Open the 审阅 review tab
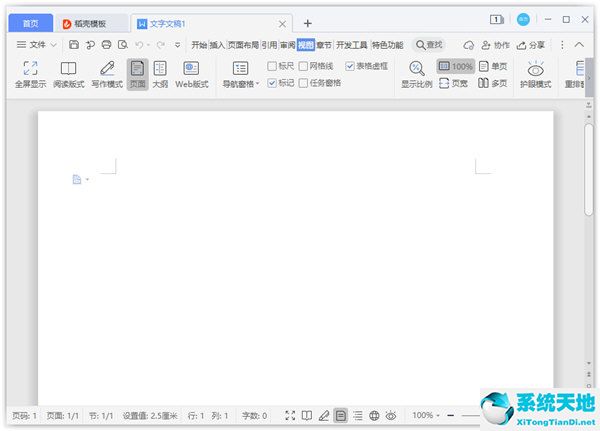Screen dimensions: 600x431 (287, 45)
